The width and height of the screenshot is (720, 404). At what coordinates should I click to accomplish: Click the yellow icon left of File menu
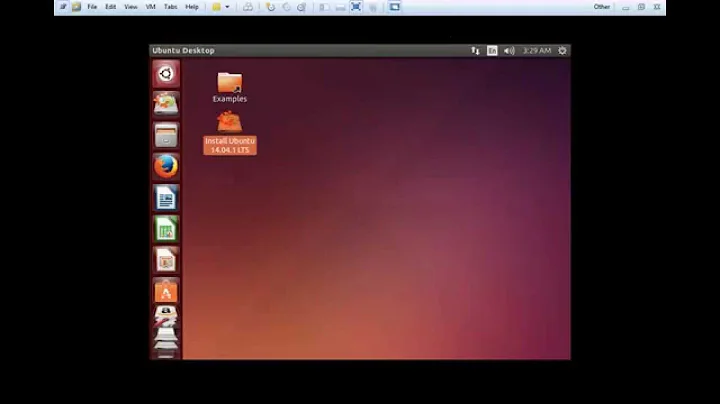tap(76, 7)
